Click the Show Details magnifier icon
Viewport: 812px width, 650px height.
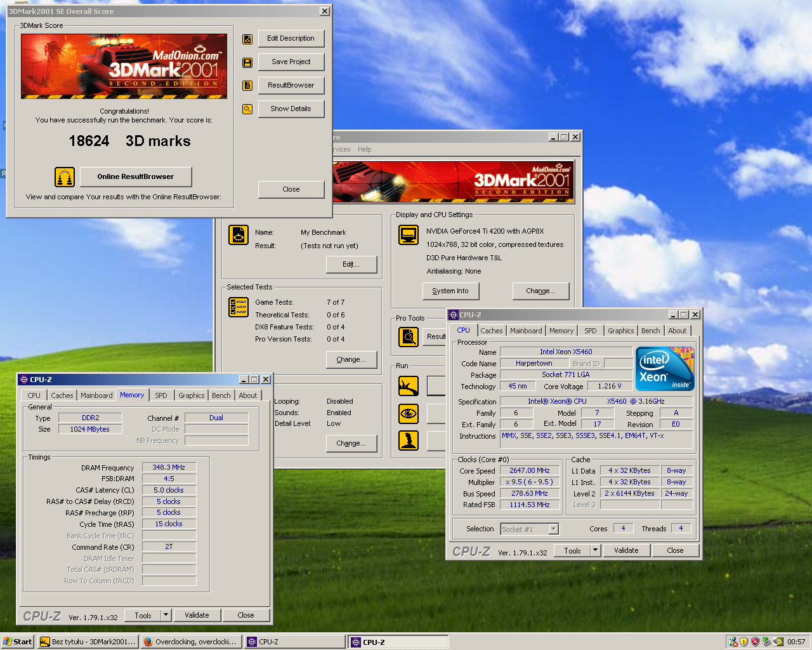(247, 109)
